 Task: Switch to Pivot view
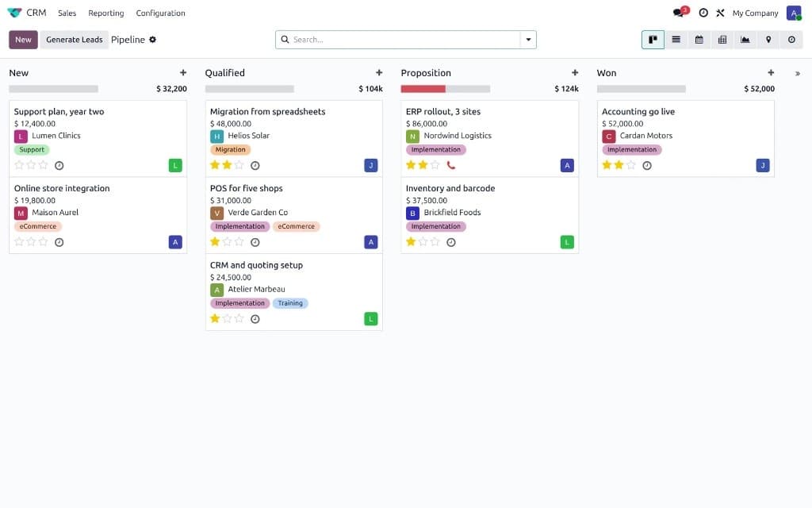tap(722, 40)
